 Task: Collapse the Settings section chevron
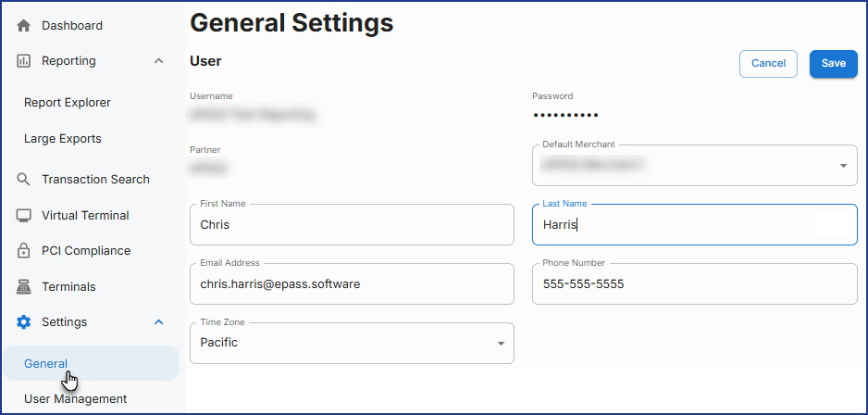coord(158,322)
